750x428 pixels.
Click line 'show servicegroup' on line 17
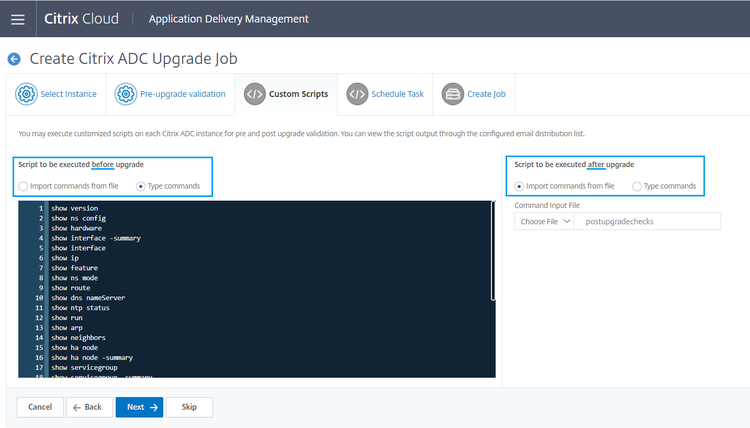(84, 368)
